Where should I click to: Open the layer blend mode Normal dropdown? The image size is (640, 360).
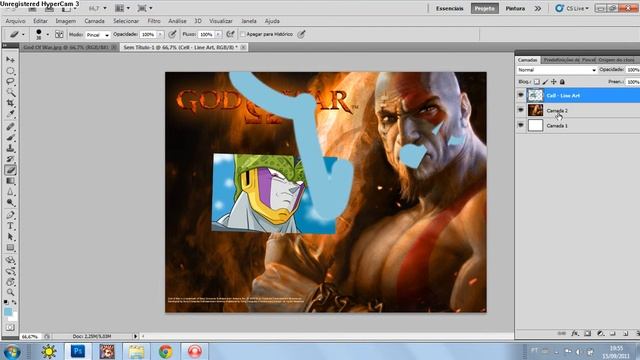click(x=557, y=70)
